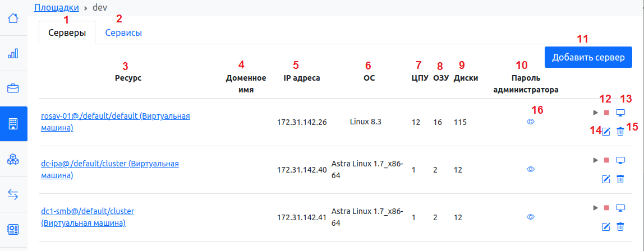This screenshot has height=251, width=644.
Task: Stop the dc-ipa virtual machine
Action: click(x=606, y=160)
